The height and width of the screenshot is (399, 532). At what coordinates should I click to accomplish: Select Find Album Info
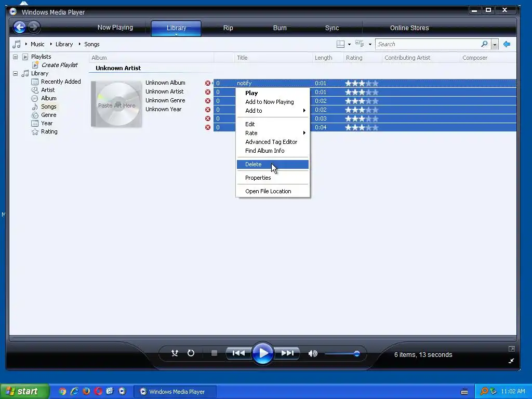tap(273, 151)
